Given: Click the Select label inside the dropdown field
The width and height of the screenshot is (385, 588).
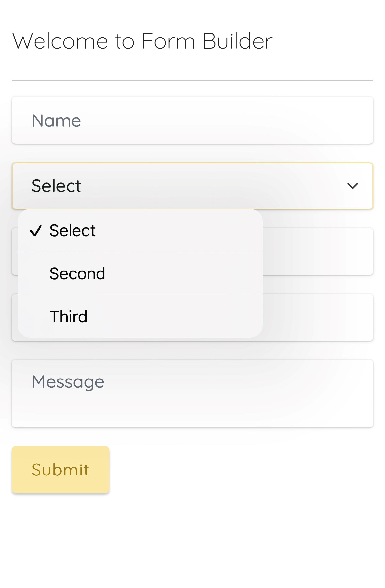Looking at the screenshot, I should coord(56,186).
